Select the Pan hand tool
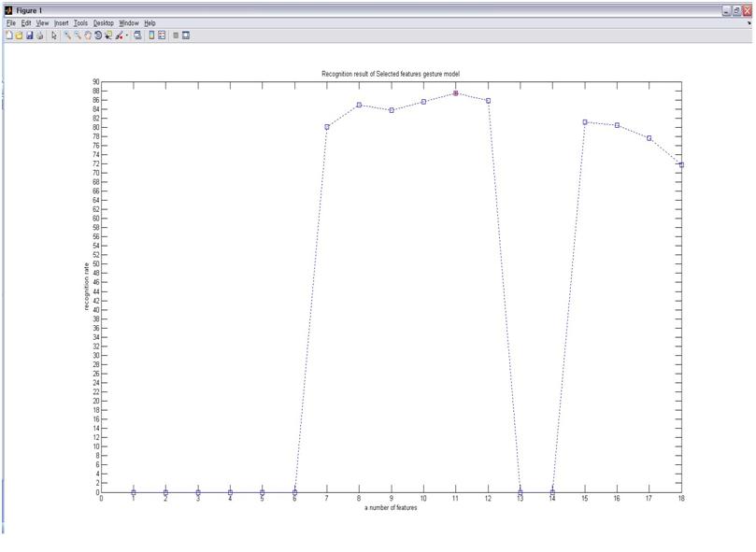This screenshot has width=756, height=552. [x=88, y=35]
